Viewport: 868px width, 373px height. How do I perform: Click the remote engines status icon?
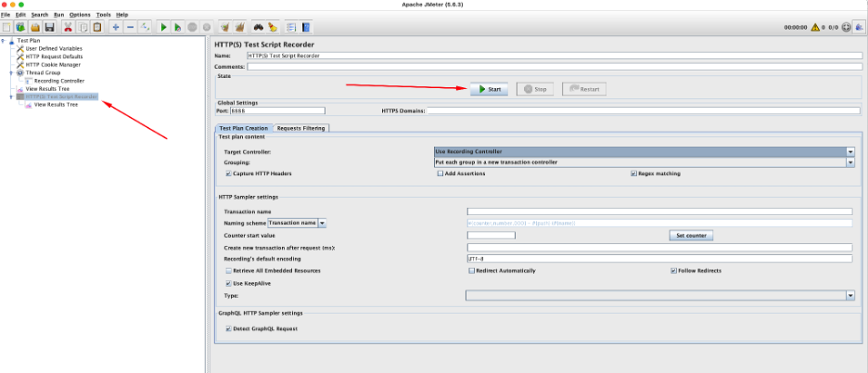tap(846, 27)
